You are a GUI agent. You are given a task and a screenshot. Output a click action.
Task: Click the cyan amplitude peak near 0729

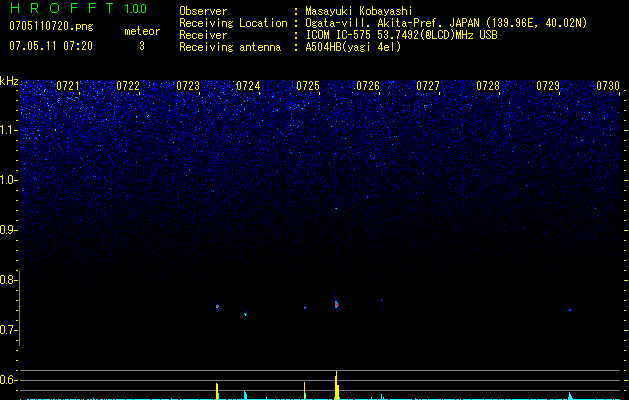(x=570, y=396)
